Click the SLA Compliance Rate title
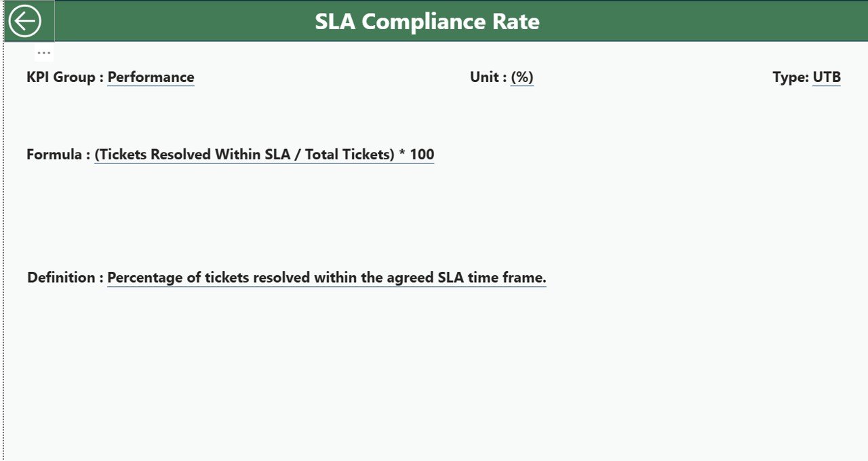The image size is (868, 461). [427, 22]
